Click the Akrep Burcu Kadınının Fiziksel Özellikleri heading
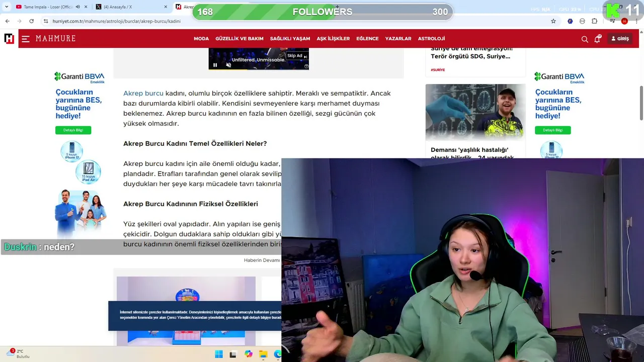 [191, 204]
